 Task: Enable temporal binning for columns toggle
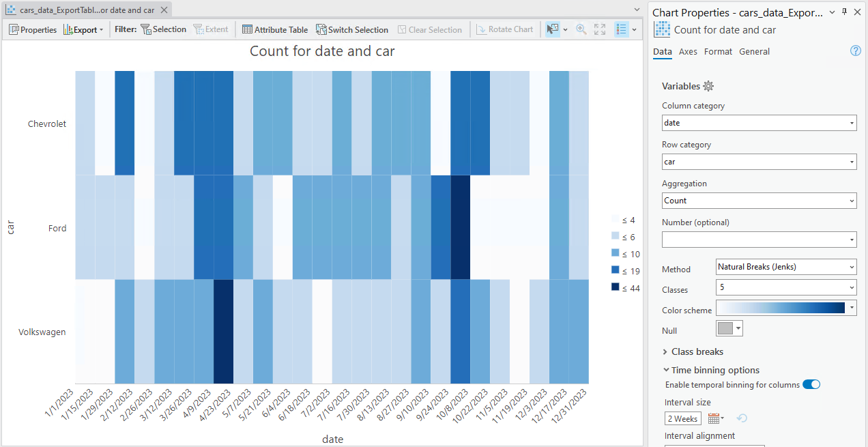click(811, 384)
